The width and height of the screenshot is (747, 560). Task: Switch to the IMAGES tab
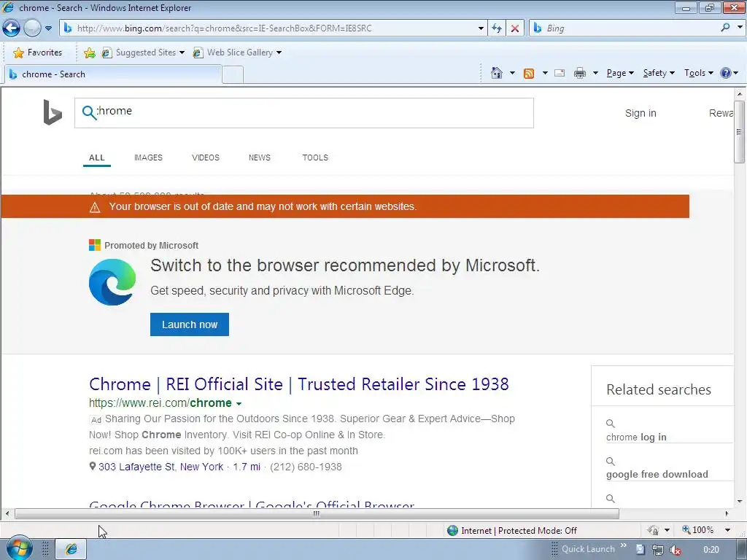148,157
